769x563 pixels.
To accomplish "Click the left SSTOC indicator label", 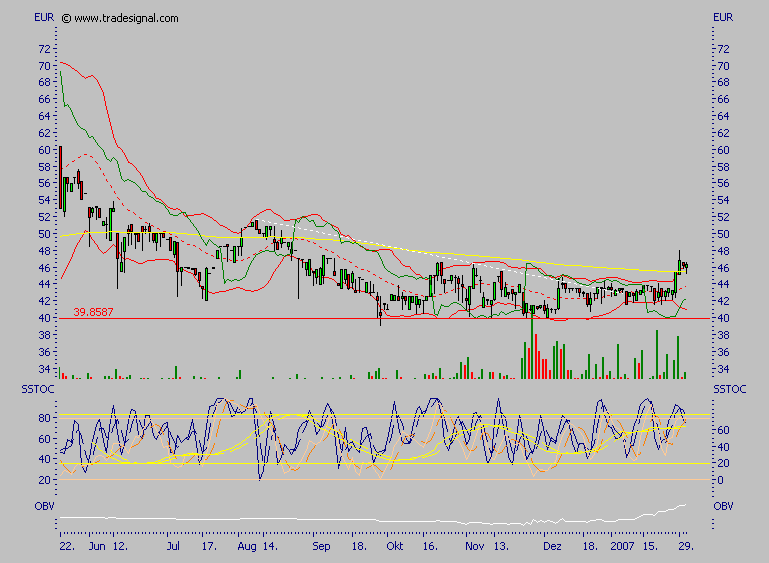I will click(x=38, y=389).
